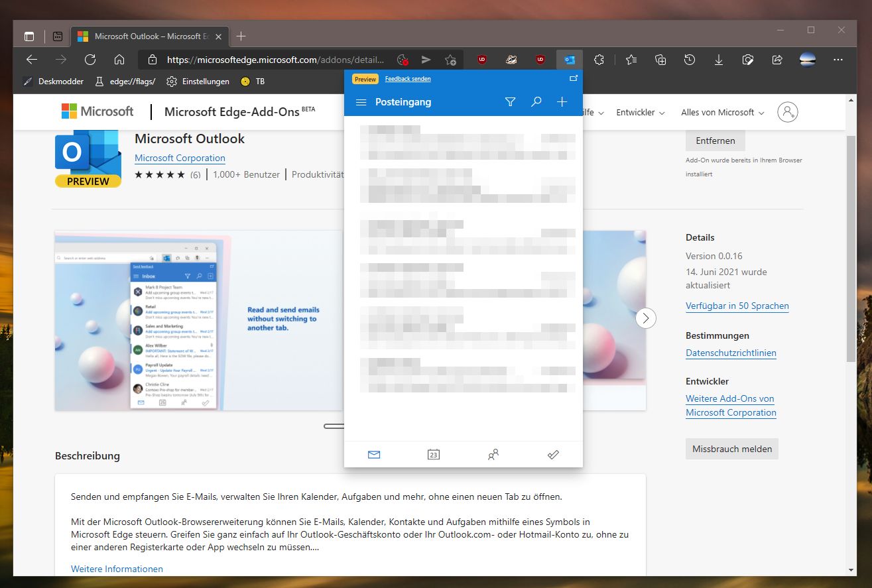Image resolution: width=872 pixels, height=588 pixels.
Task: Share this page
Action: 777,60
